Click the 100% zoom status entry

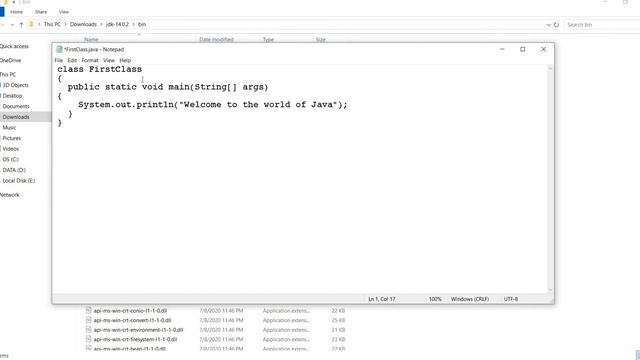pos(435,299)
